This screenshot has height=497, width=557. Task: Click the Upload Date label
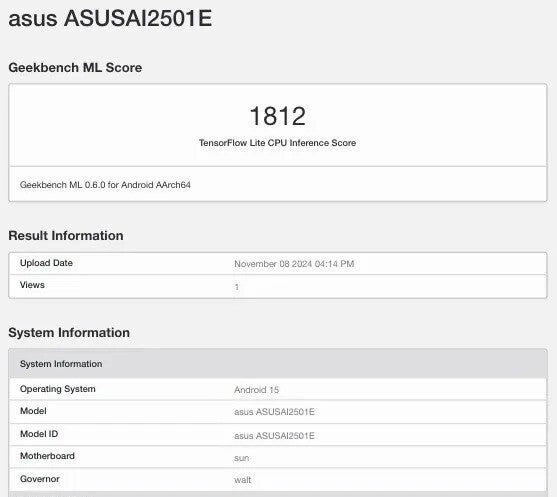(x=46, y=263)
